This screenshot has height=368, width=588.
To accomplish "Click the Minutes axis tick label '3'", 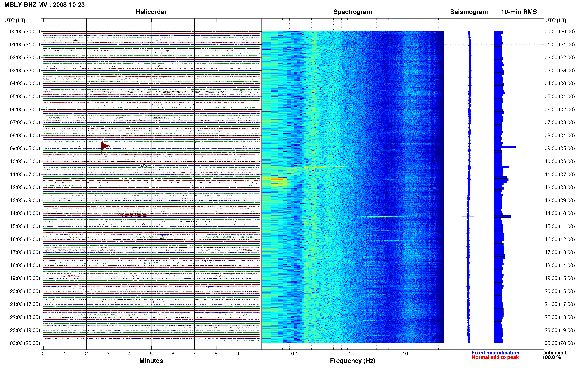I will (x=108, y=354).
